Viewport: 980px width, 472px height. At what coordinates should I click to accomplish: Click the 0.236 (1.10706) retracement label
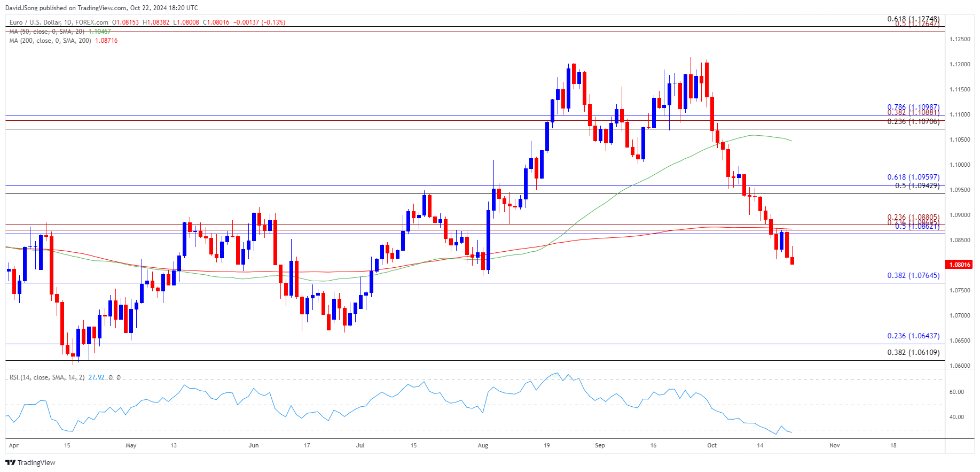[x=913, y=122]
